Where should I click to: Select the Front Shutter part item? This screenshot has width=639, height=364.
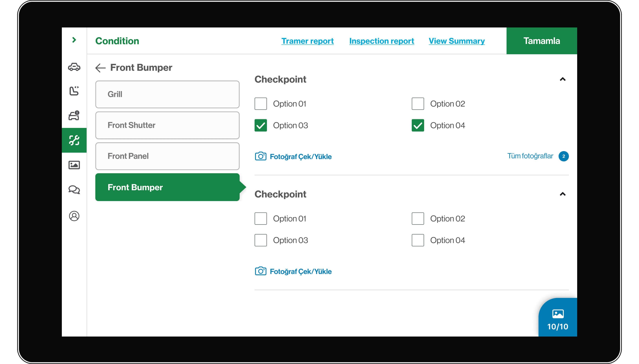tap(167, 125)
